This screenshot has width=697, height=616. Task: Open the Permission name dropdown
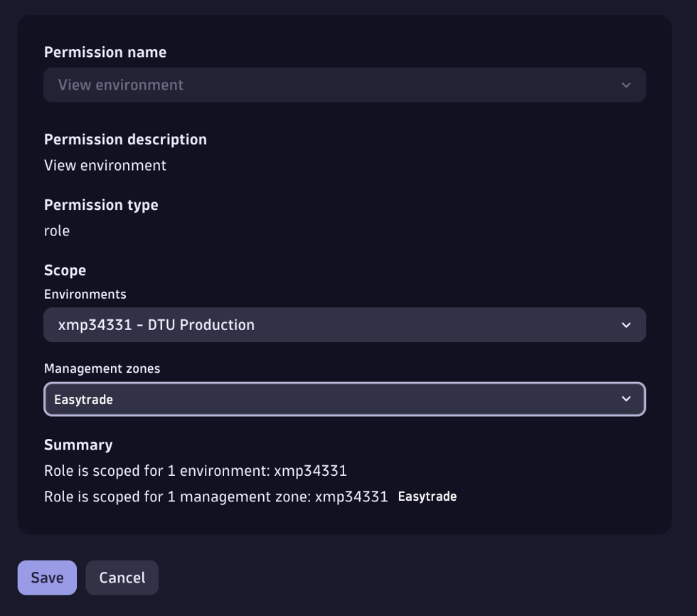(344, 85)
